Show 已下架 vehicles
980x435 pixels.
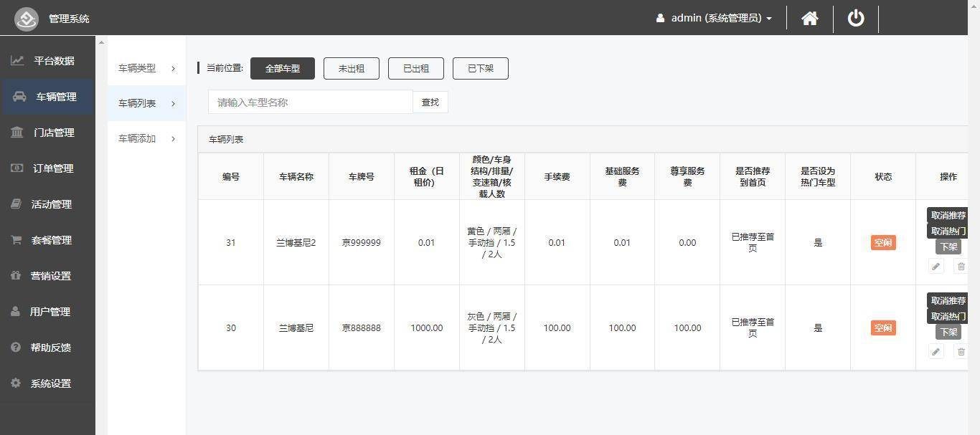pyautogui.click(x=480, y=69)
